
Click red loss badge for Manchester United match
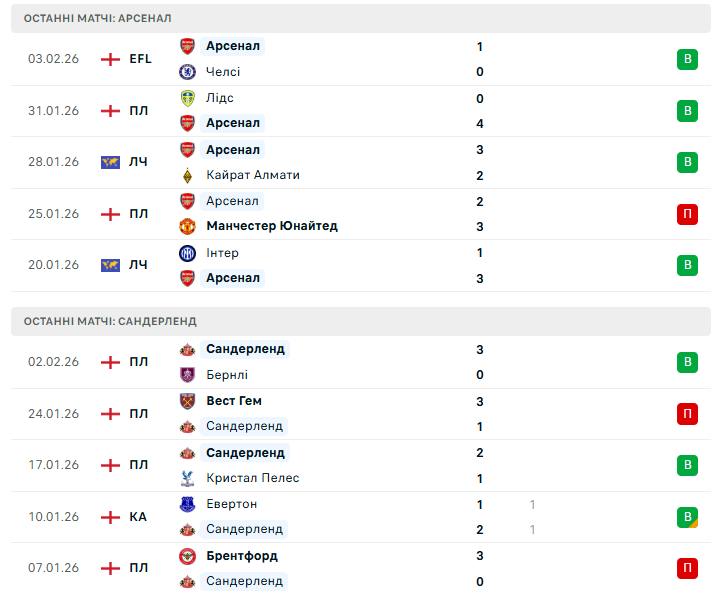click(687, 214)
